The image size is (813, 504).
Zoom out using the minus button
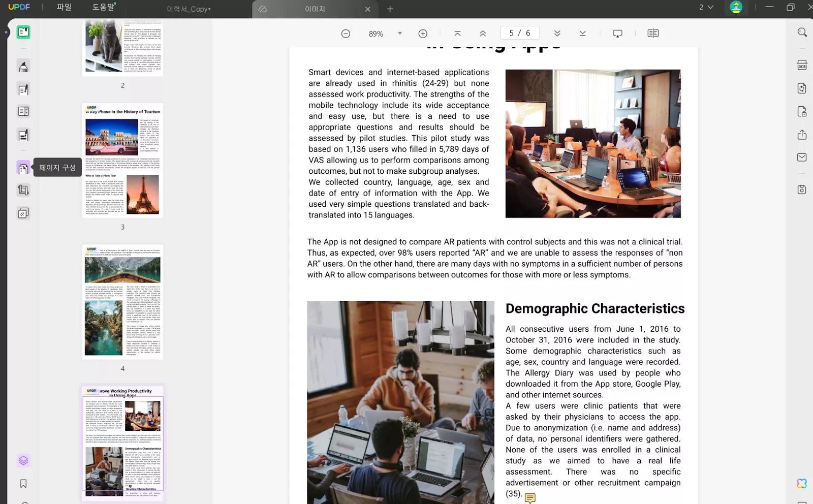(346, 34)
